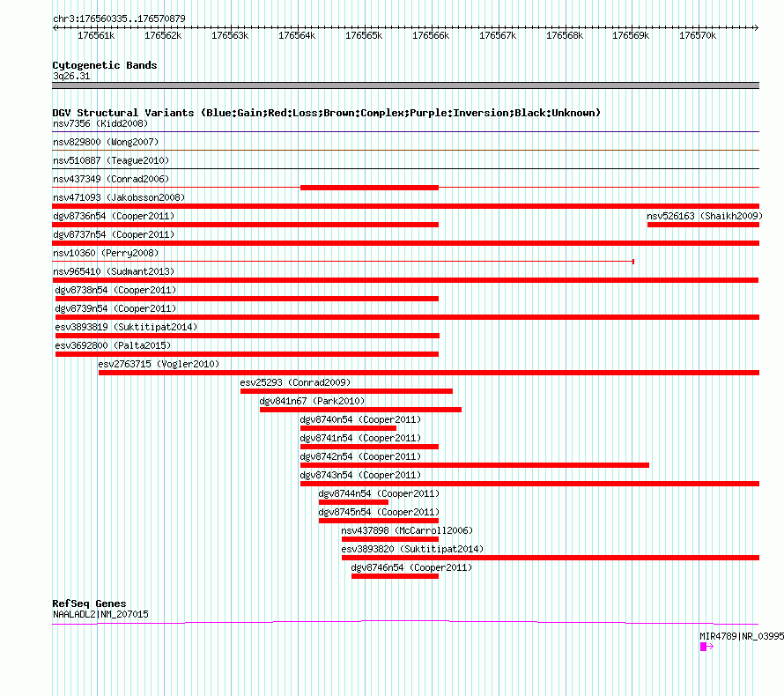Click the 176568k ruler mark
The image size is (784, 696).
(565, 35)
